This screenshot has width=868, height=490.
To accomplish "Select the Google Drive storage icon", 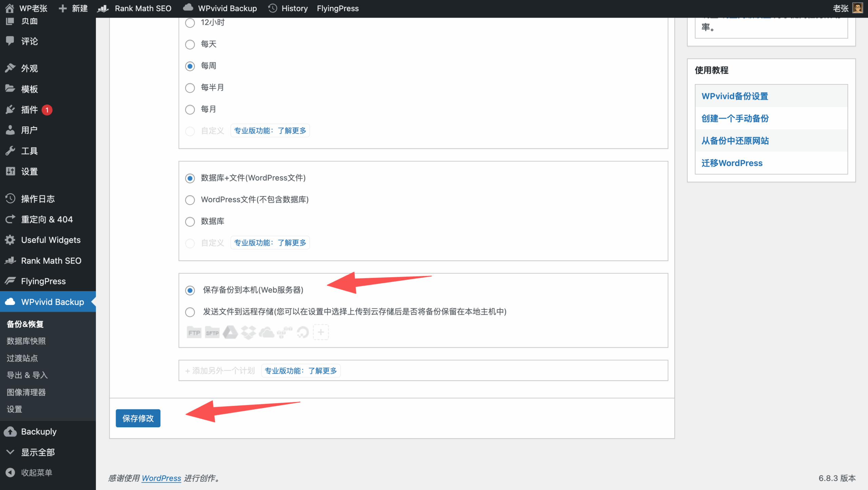I will pyautogui.click(x=230, y=332).
